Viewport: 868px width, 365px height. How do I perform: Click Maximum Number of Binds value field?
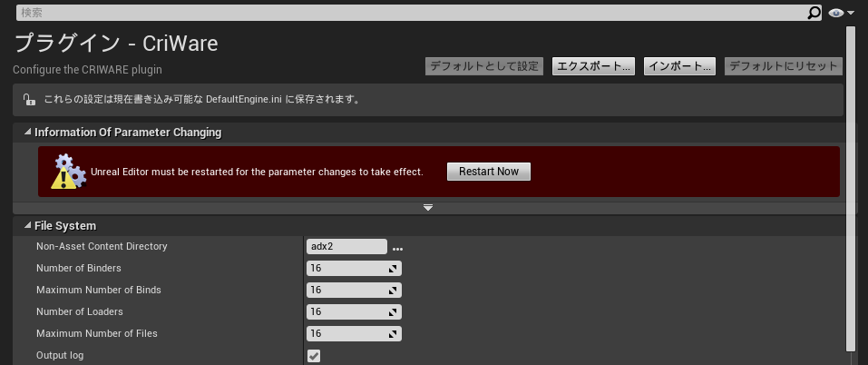coord(354,290)
